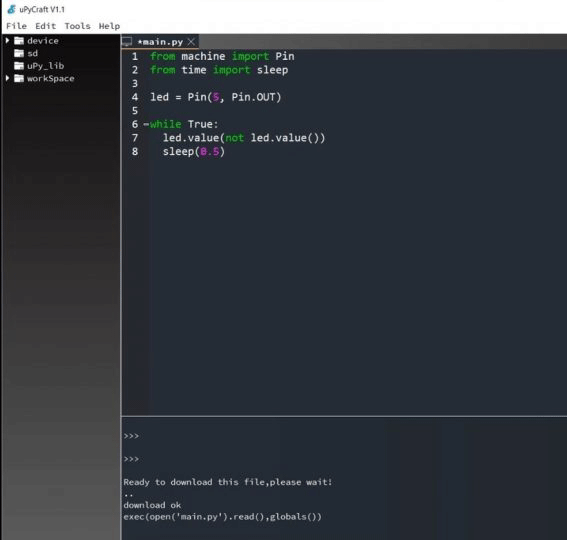Click the sd folder icon
Image resolution: width=567 pixels, height=540 pixels.
pos(19,53)
